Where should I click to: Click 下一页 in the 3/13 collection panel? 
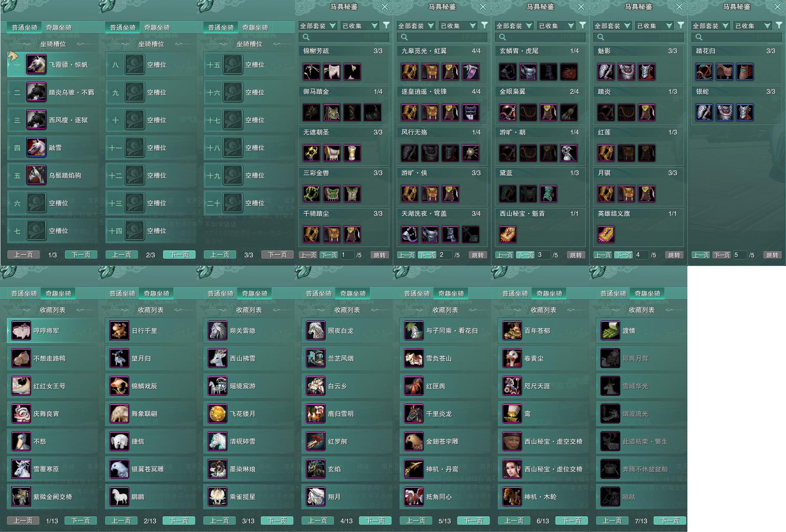point(277,521)
